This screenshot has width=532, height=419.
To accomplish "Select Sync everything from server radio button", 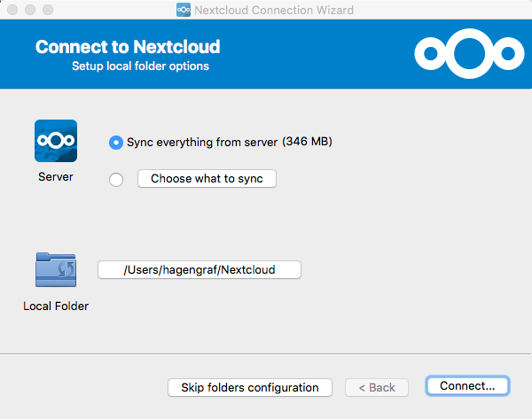I will tap(116, 143).
